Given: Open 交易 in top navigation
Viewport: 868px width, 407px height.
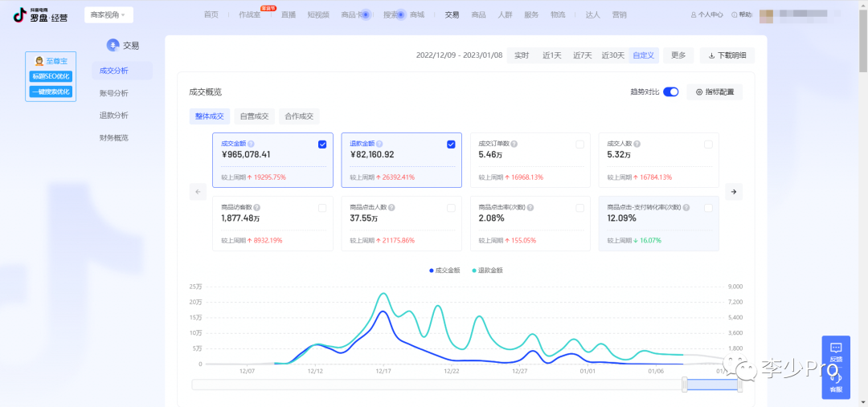Looking at the screenshot, I should 452,15.
